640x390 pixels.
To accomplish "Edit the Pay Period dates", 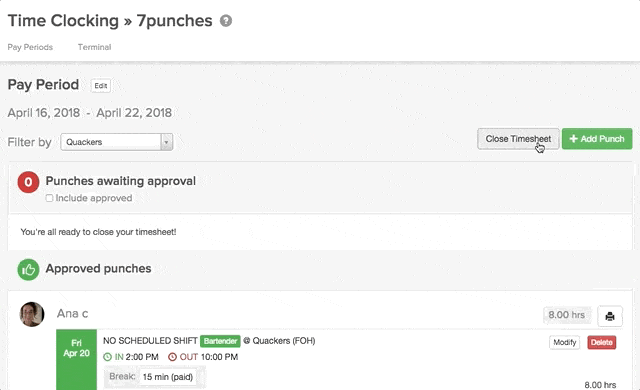I will coord(100,86).
